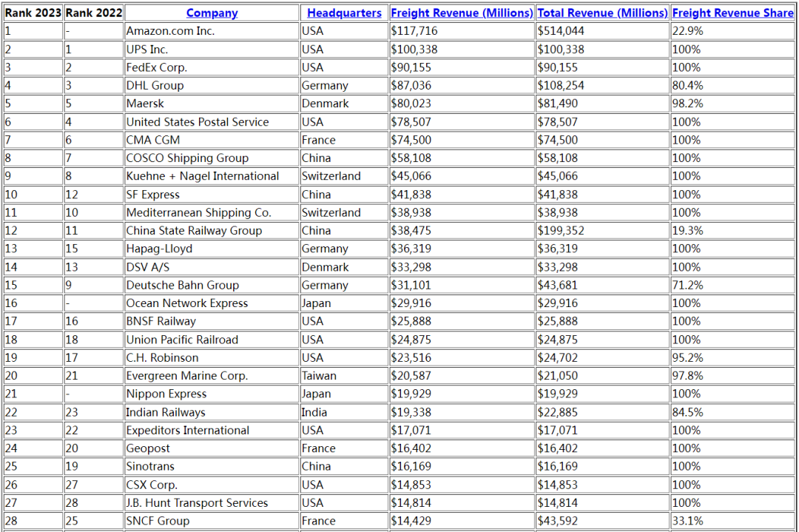Select the Maersk company cell
799x532 pixels.
212,104
